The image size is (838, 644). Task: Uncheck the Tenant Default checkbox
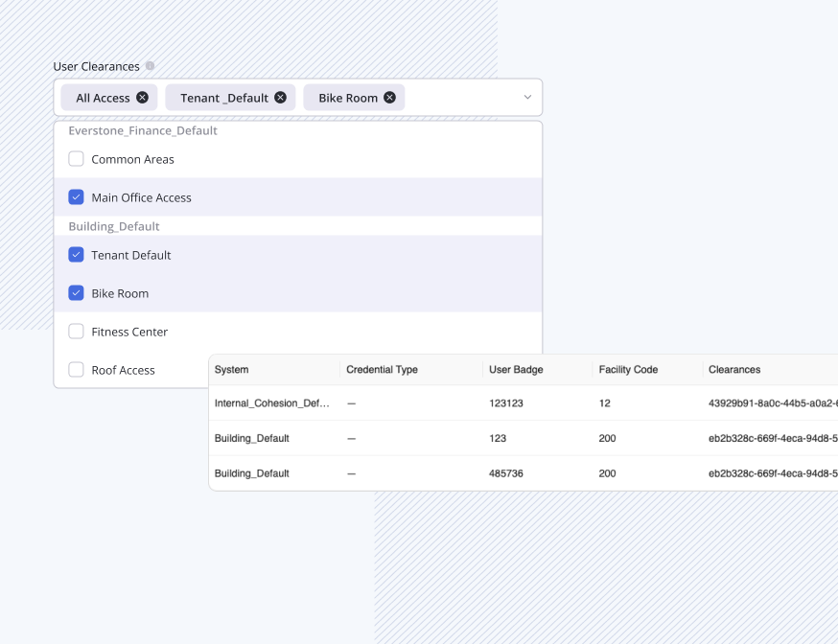pyautogui.click(x=76, y=255)
